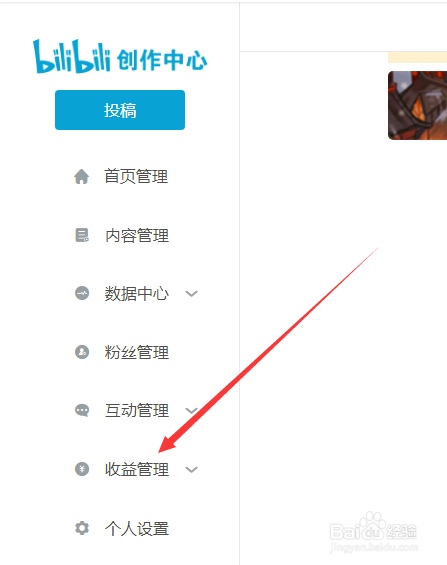The image size is (447, 565).
Task: Click the chat bubble icon beside 互动管理
Action: (x=82, y=410)
